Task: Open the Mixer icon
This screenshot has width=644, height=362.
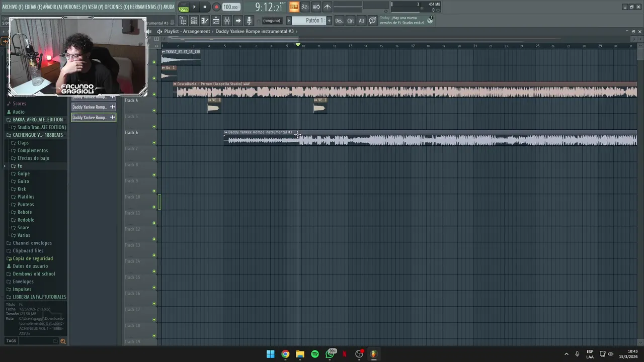Action: pos(227,21)
